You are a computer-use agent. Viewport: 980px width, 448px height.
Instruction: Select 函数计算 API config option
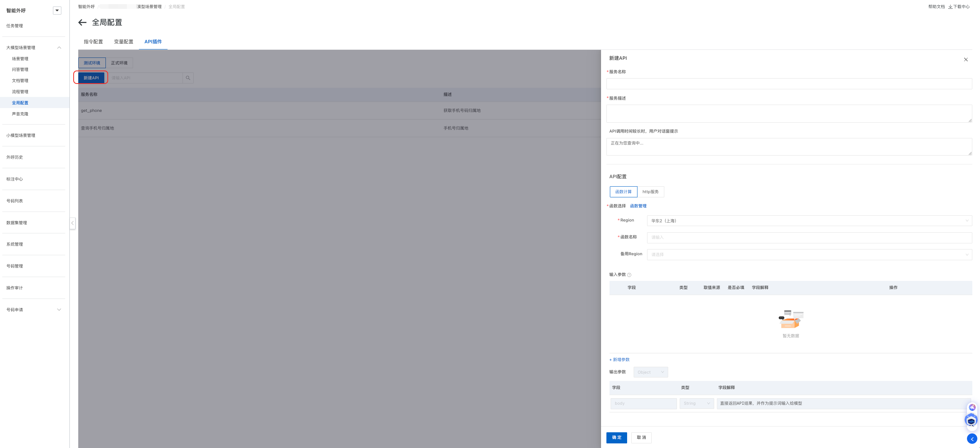coord(623,192)
